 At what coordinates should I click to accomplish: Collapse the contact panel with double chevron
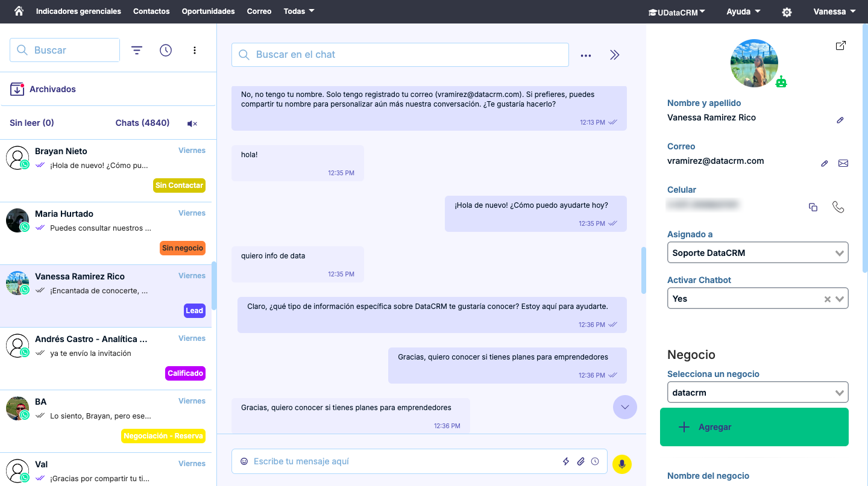point(614,55)
